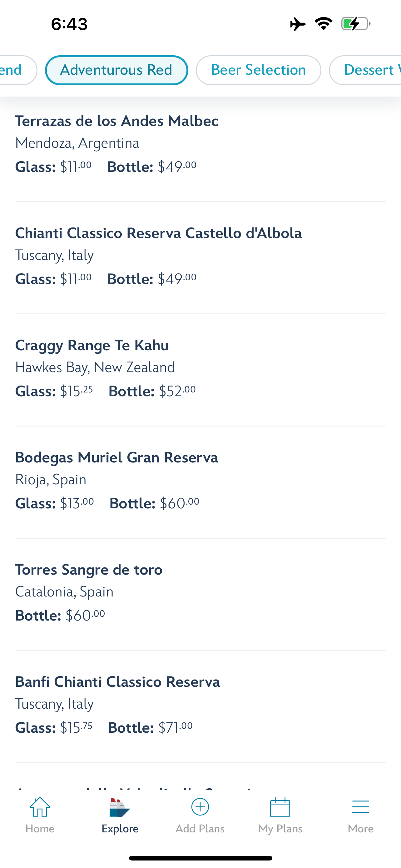Open Banfi Chianti Classico Reserva entry
This screenshot has height=868, width=401.
point(117,682)
